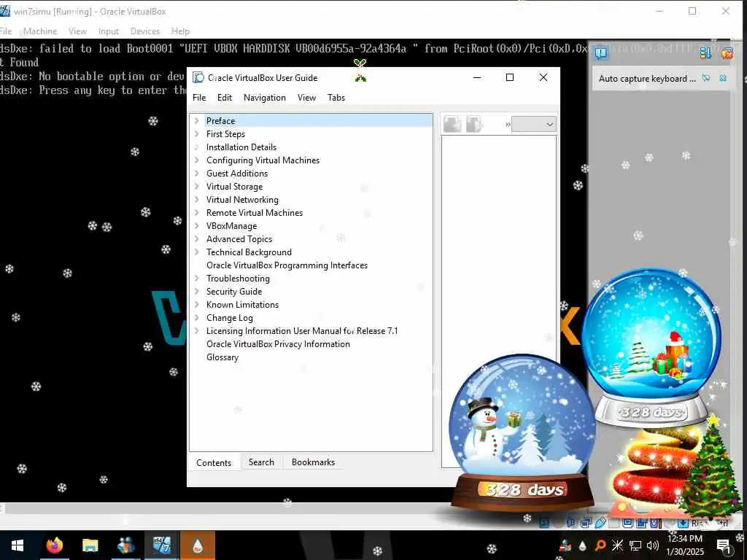The height and width of the screenshot is (560, 747).
Task: Click the VirtualBox VM taskbar button
Action: click(x=162, y=545)
